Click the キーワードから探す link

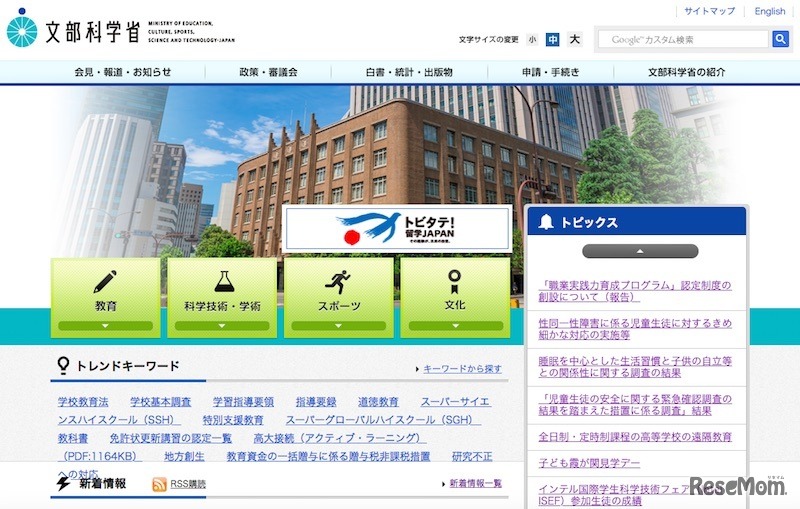click(462, 368)
